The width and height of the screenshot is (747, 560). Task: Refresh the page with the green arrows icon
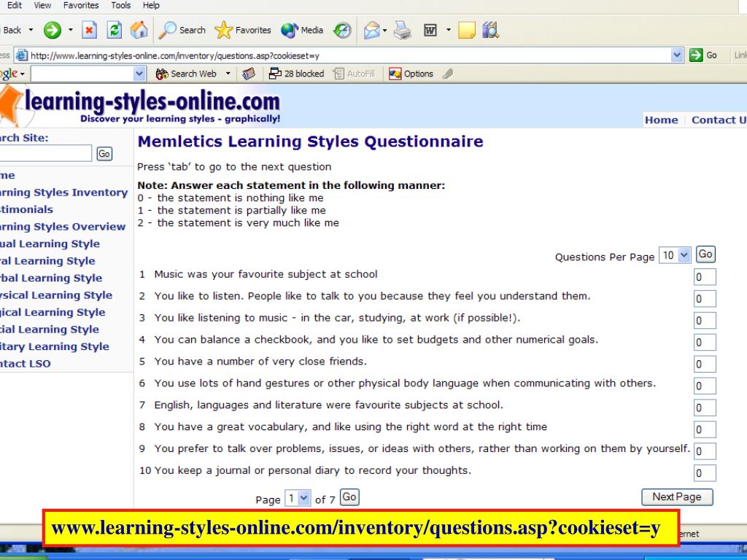[114, 30]
